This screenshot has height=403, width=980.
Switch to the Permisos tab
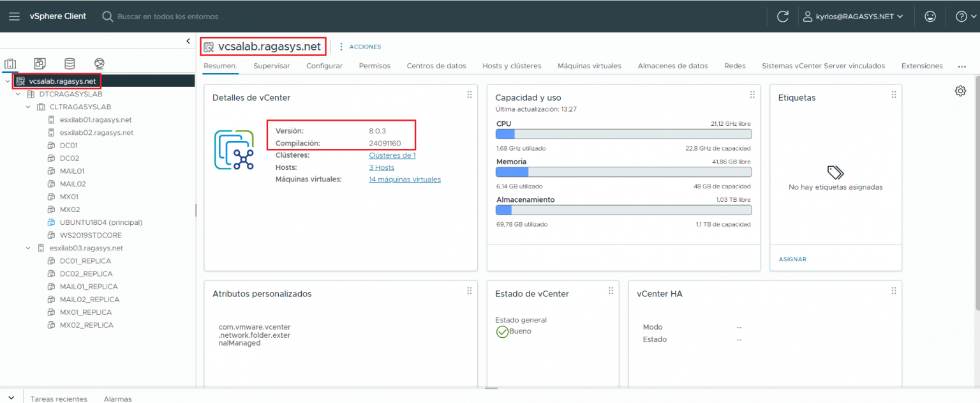point(375,66)
